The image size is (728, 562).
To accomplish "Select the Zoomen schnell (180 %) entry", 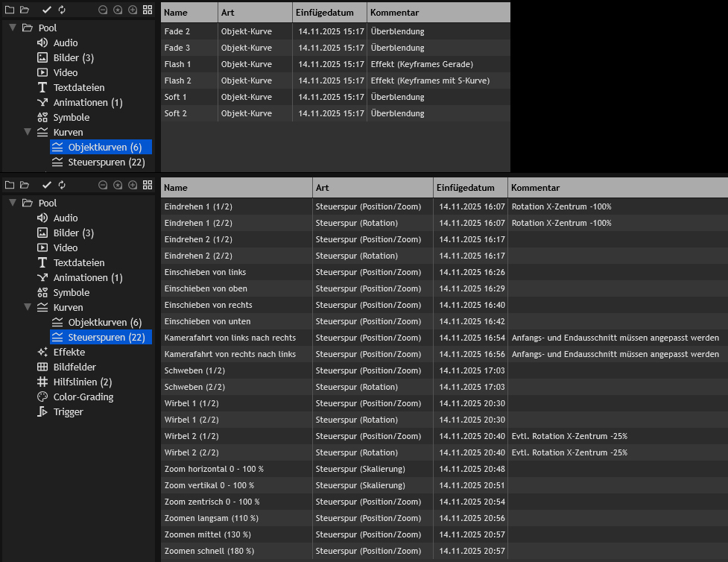I will (x=209, y=551).
